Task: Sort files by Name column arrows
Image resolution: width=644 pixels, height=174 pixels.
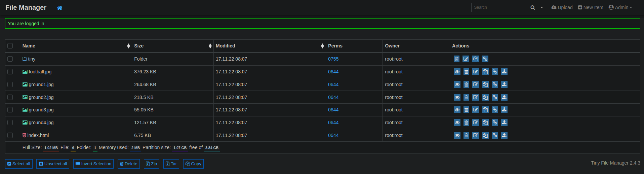Action: pos(128,46)
